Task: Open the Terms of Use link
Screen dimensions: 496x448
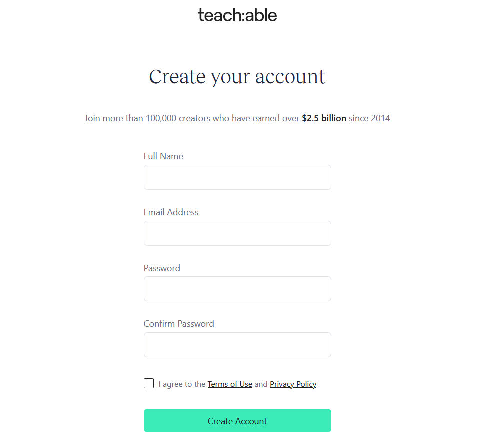Action: point(230,384)
